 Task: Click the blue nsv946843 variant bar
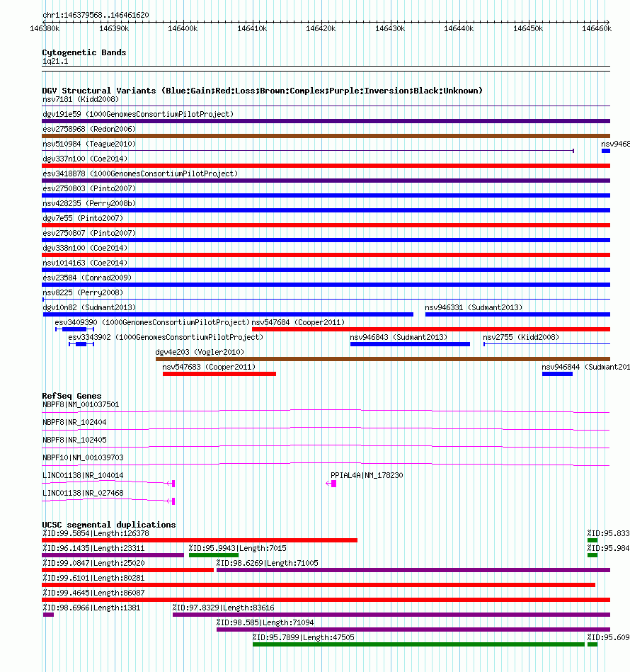point(411,344)
